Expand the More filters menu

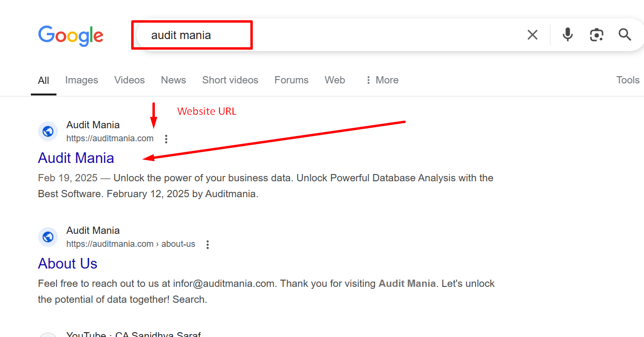pos(382,80)
